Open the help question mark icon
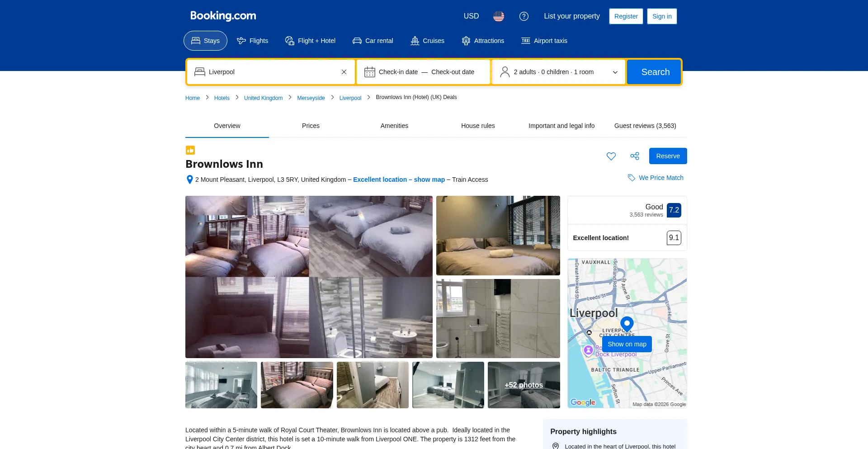This screenshot has width=868, height=449. [524, 16]
